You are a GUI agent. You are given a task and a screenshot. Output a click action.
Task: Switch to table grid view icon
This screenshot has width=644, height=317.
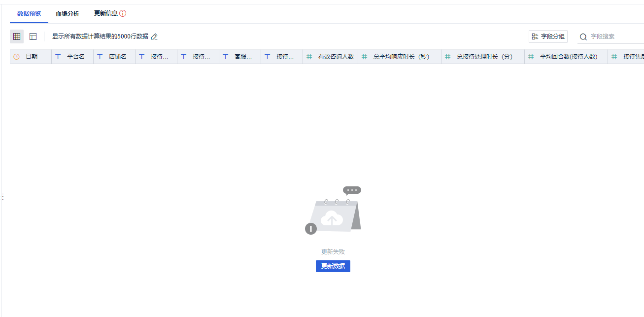click(x=17, y=36)
